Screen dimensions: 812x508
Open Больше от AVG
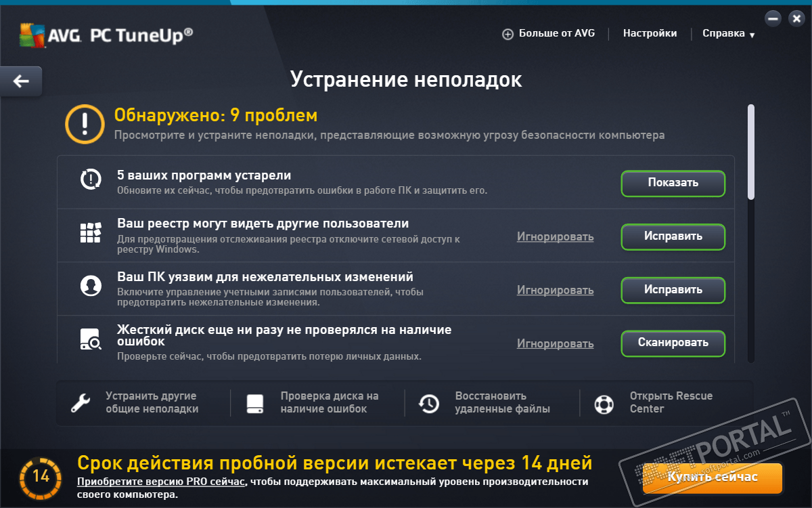click(557, 33)
